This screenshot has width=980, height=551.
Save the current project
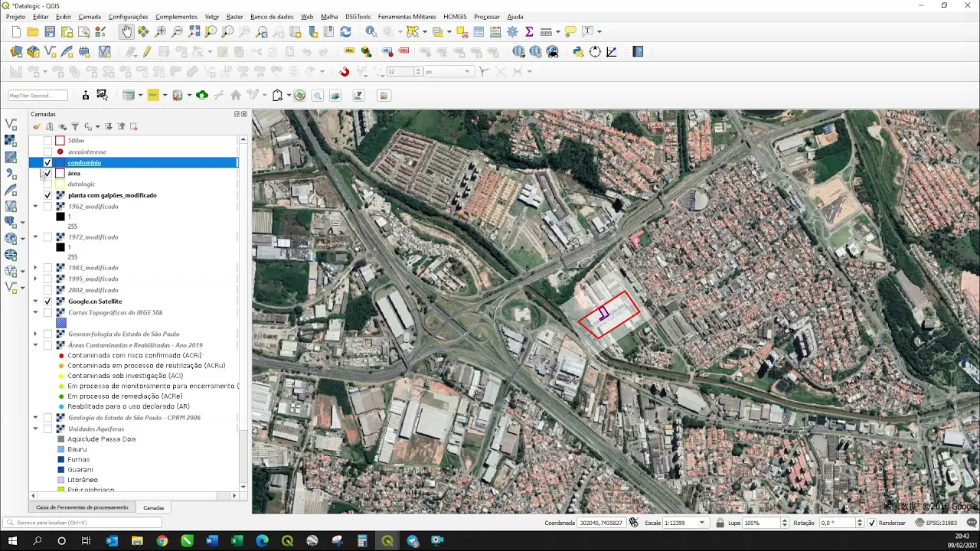(x=50, y=31)
